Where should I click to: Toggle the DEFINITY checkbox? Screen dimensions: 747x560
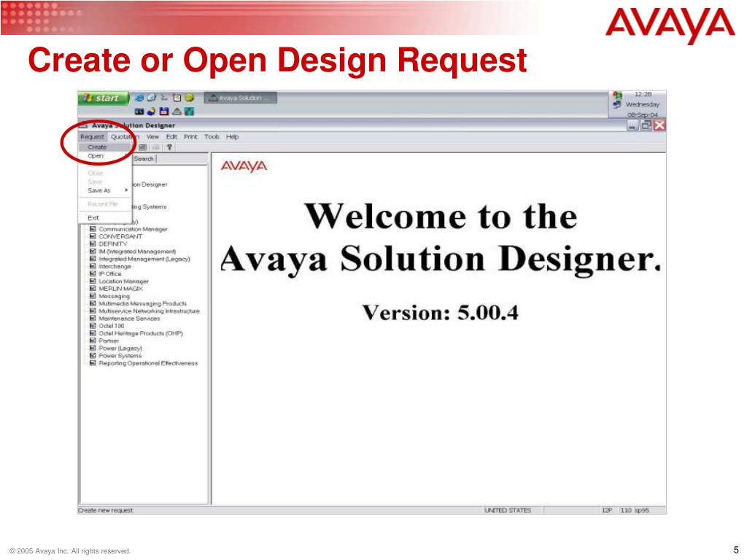93,244
